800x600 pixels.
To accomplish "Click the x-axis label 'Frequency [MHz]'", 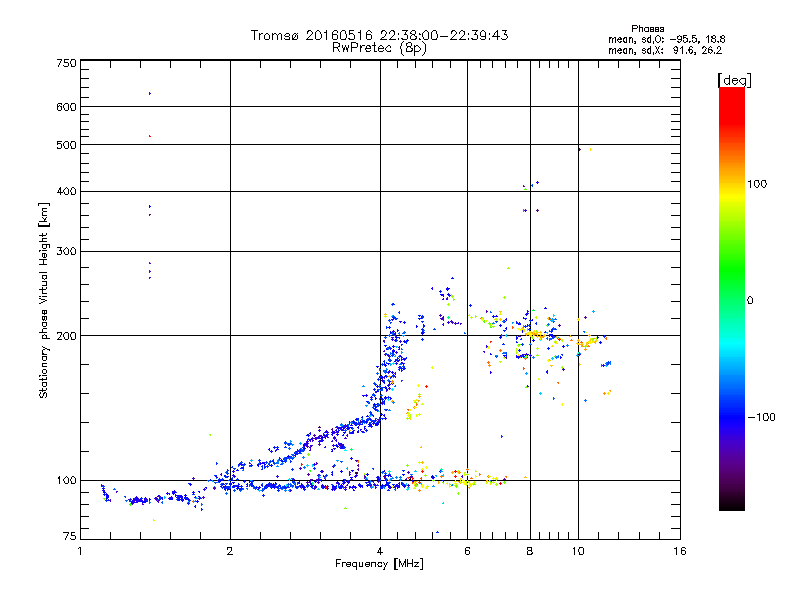I will 379,564.
